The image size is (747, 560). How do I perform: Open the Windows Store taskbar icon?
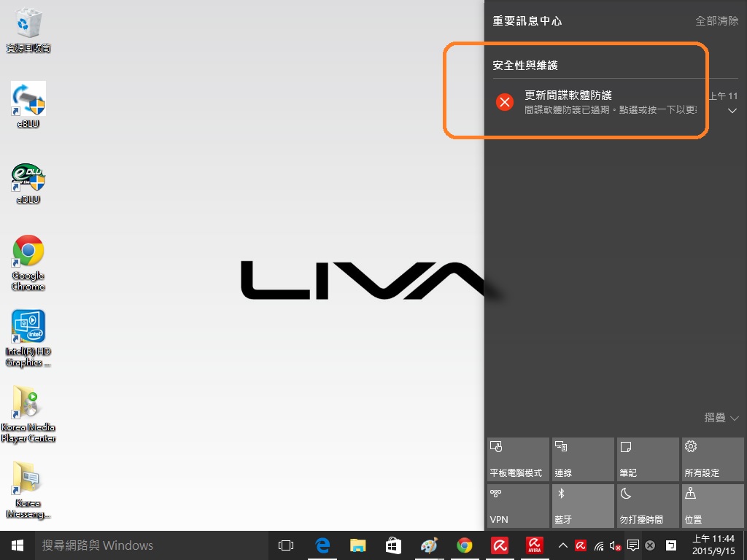pyautogui.click(x=393, y=545)
